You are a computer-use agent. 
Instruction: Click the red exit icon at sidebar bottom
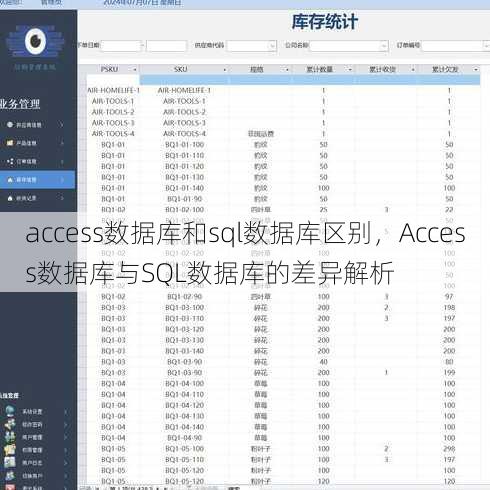tap(10, 487)
